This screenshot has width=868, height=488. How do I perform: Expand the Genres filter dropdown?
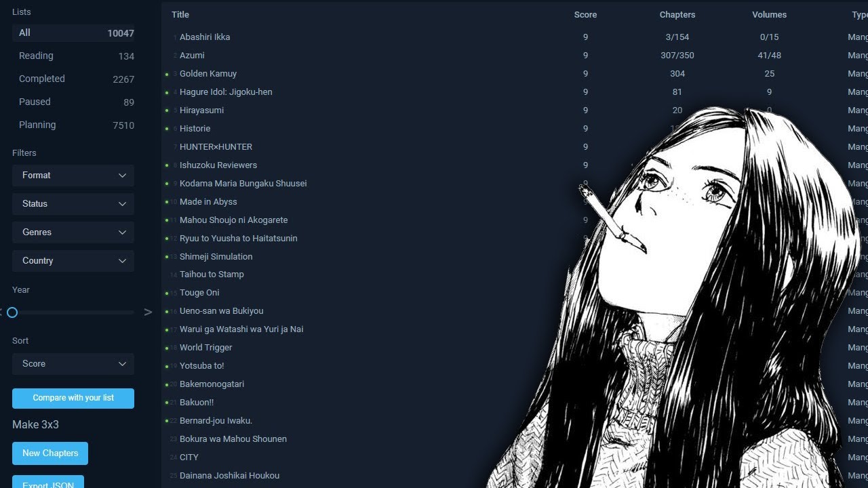[73, 232]
